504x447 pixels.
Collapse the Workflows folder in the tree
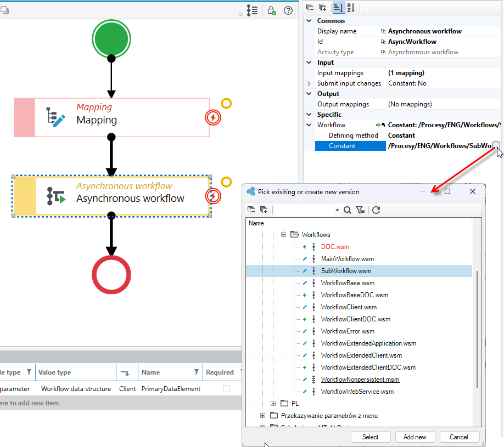283,234
